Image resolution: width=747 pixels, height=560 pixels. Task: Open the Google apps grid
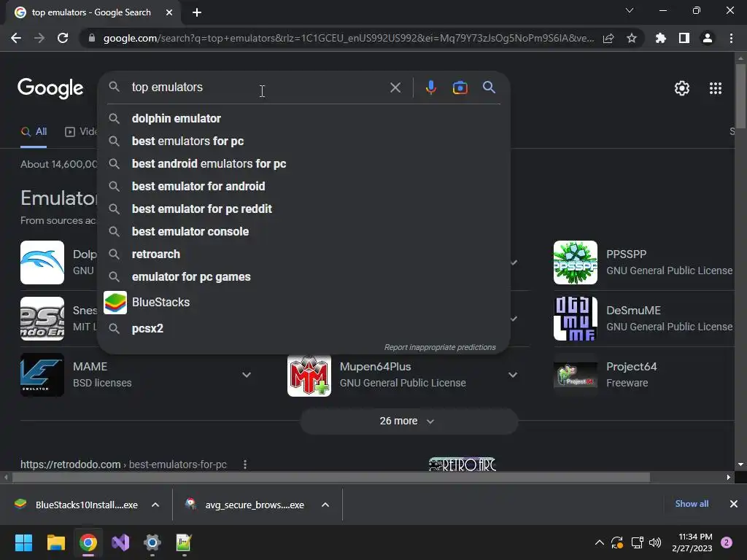(x=715, y=88)
